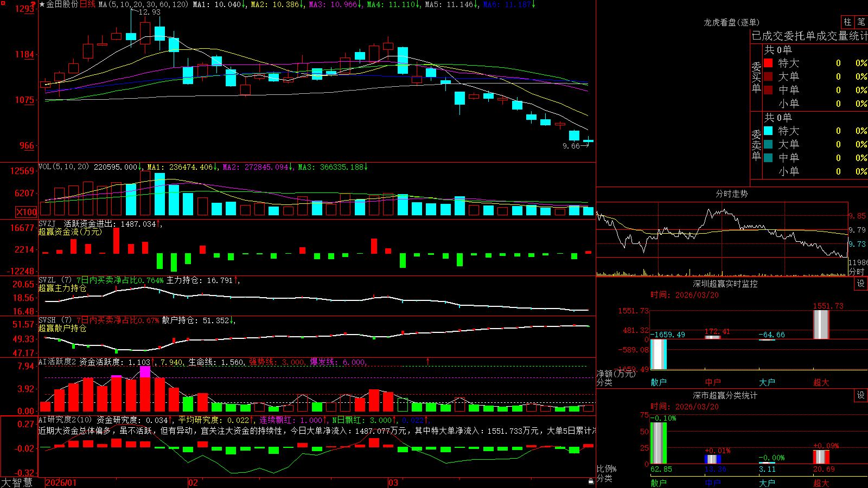Screen dimensions: 868x488
Task: Click the 委卖单 vertical section label
Action: [756, 145]
